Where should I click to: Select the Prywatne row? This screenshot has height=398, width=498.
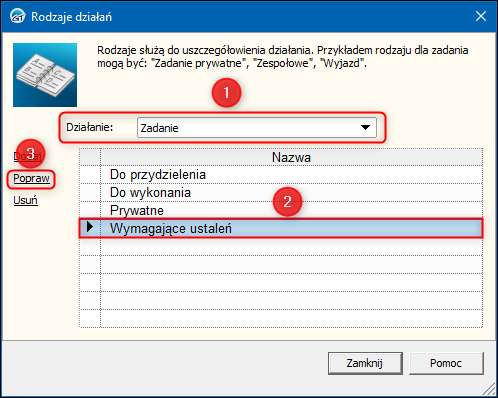(x=281, y=211)
